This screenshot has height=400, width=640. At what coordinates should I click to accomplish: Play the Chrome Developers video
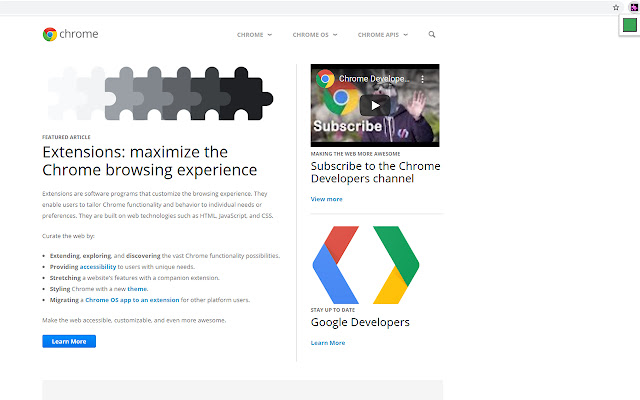tap(375, 105)
